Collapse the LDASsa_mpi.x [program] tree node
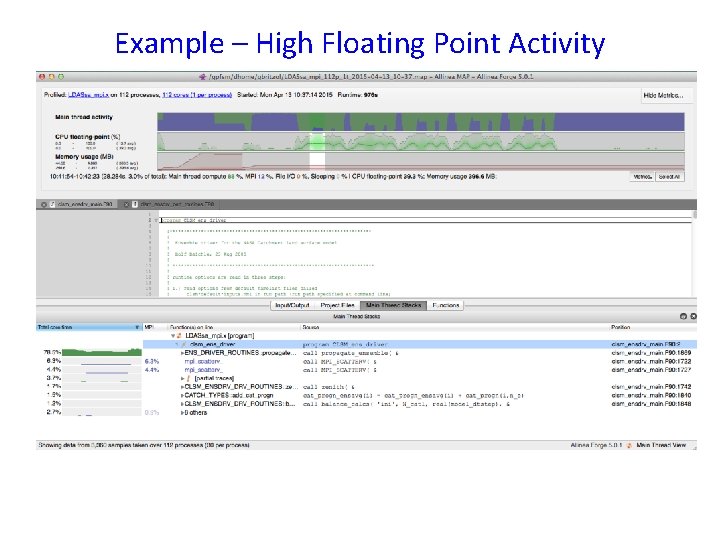This screenshot has height=540, width=720. pyautogui.click(x=173, y=336)
